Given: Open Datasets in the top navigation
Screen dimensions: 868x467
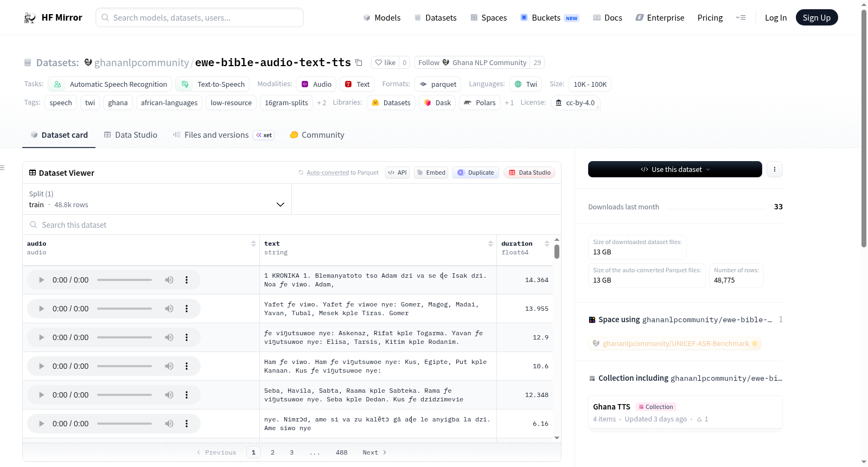Looking at the screenshot, I should [435, 17].
